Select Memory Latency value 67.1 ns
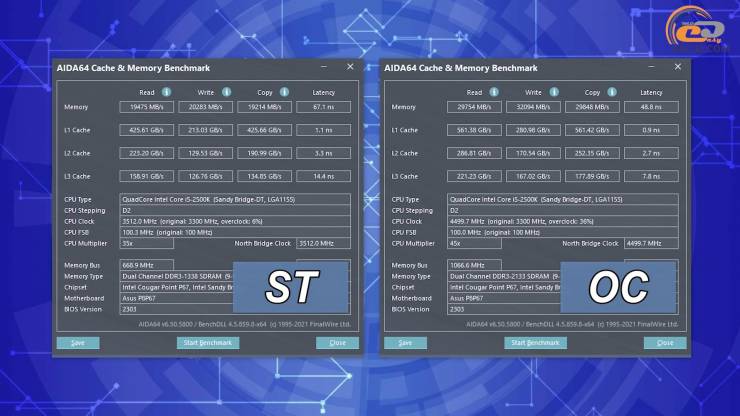 (x=323, y=107)
